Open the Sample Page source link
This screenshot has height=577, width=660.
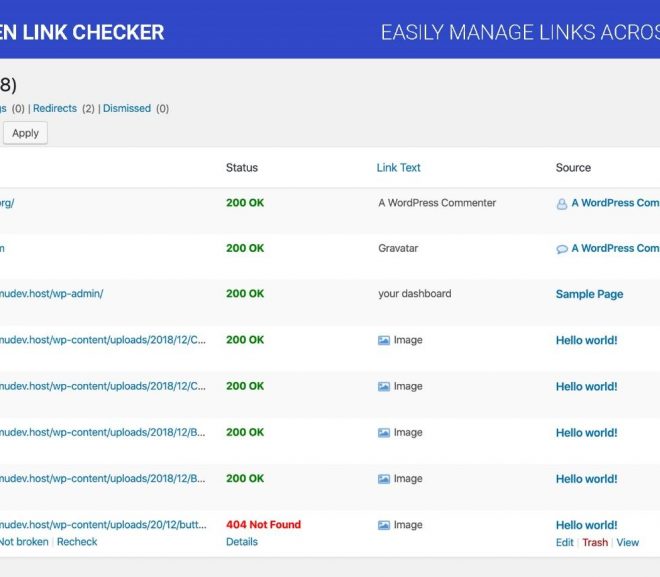pos(589,294)
